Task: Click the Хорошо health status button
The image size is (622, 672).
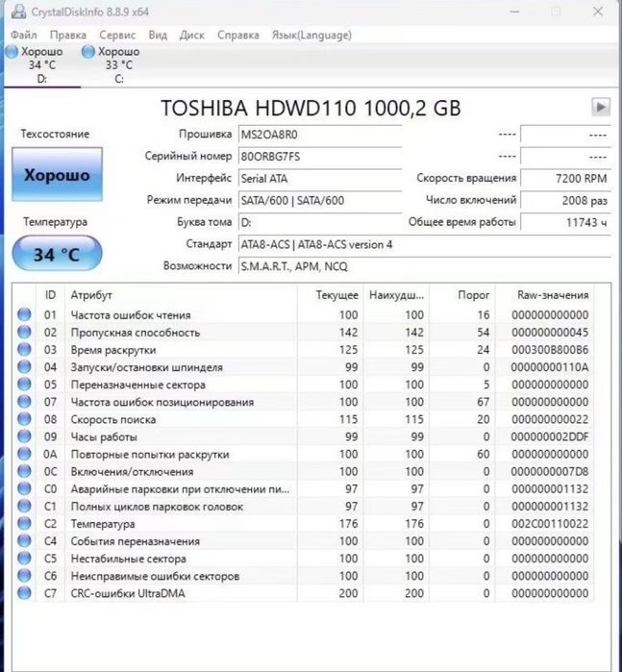Action: (57, 174)
